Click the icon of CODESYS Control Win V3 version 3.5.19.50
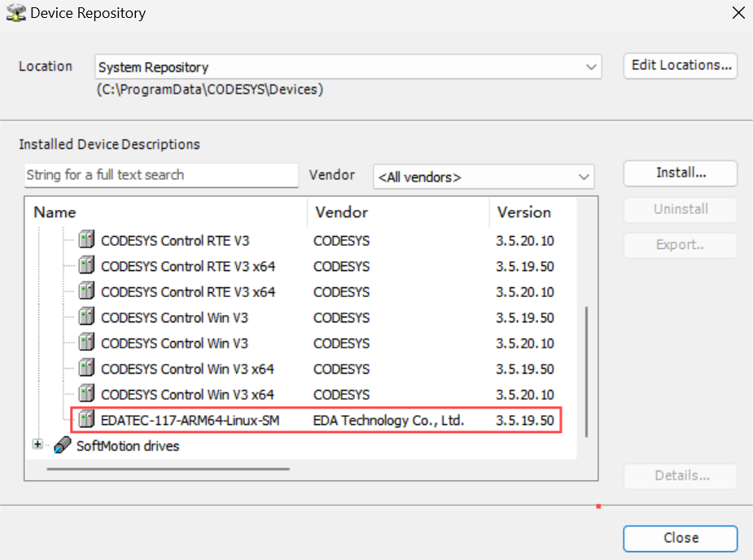Image resolution: width=753 pixels, height=560 pixels. pyautogui.click(x=86, y=317)
